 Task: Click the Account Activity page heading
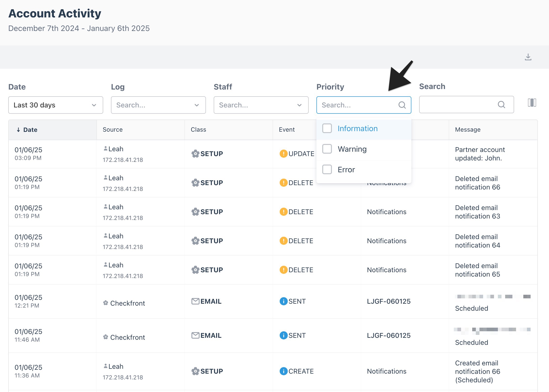(55, 13)
